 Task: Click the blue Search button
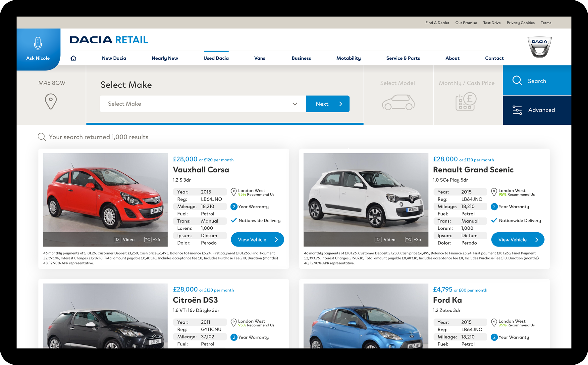click(537, 81)
